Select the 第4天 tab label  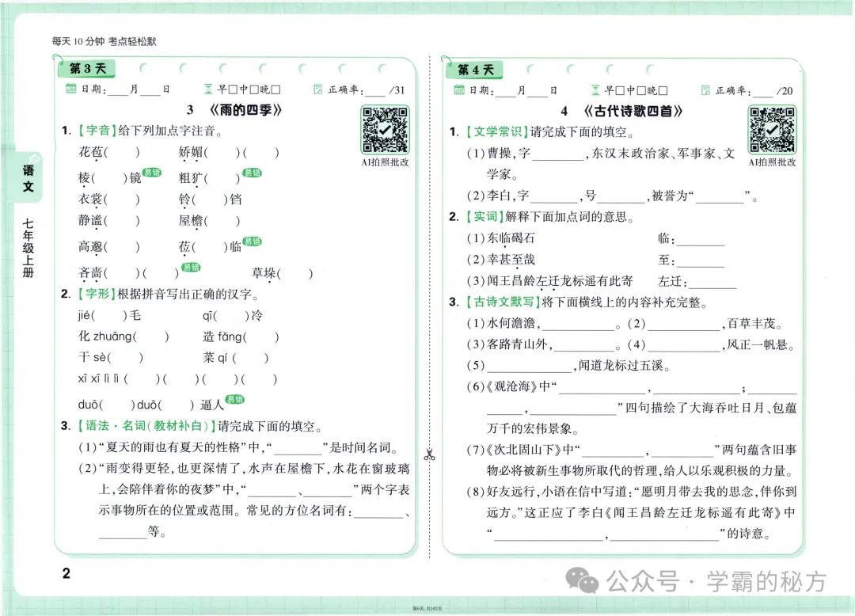pos(476,70)
